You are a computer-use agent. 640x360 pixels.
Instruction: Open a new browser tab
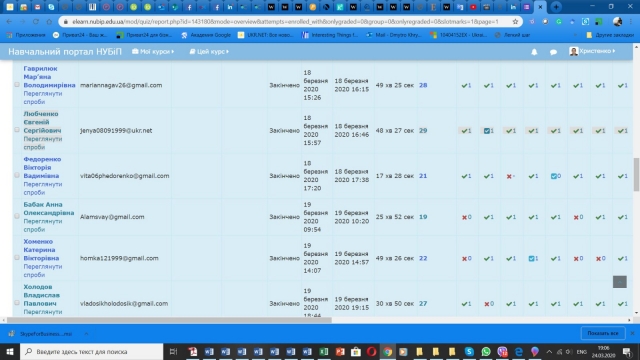(x=556, y=7)
